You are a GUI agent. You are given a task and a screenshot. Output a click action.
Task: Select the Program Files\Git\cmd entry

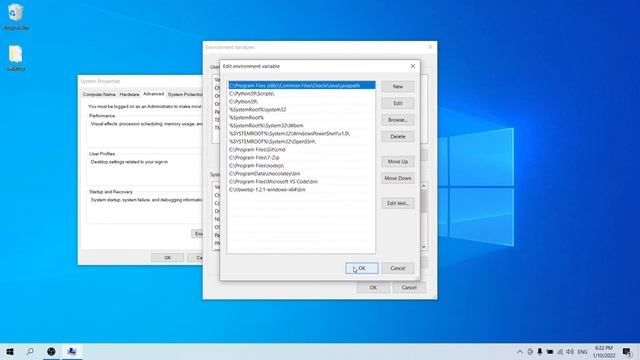pyautogui.click(x=301, y=149)
